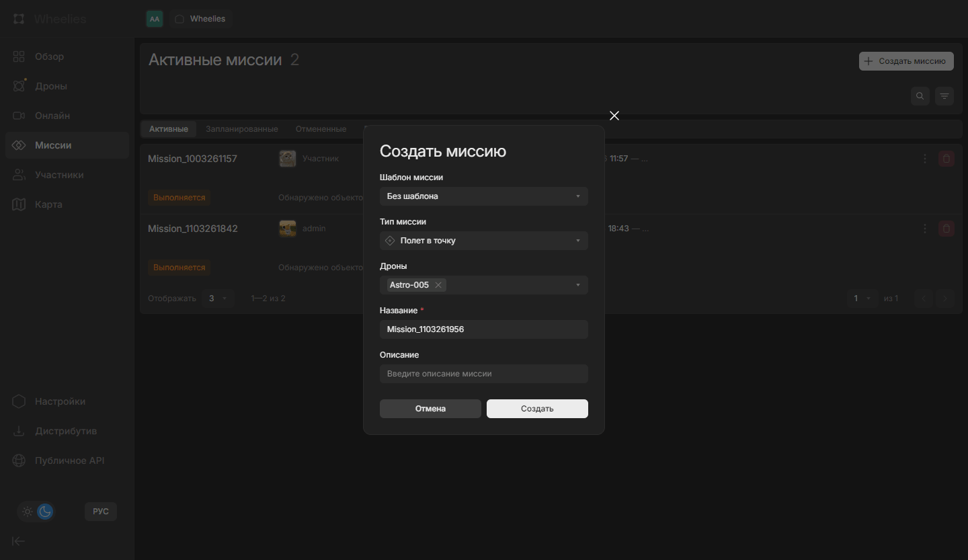The image size is (968, 560).
Task: Open Тип миссии dropdown
Action: 483,241
